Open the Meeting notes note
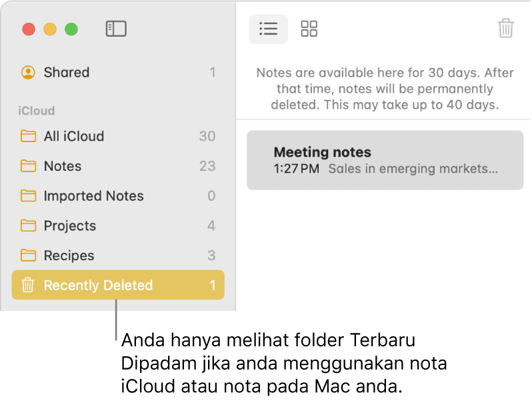Image resolution: width=532 pixels, height=401 pixels. 385,160
